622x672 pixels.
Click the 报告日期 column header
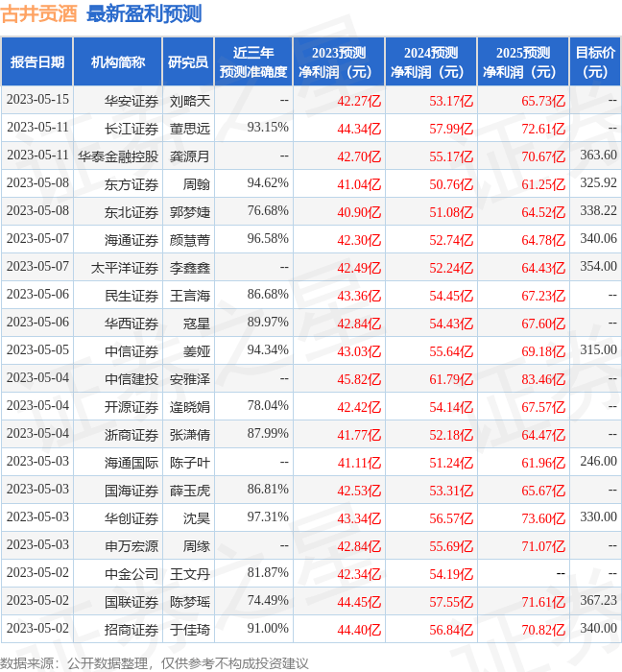[37, 61]
